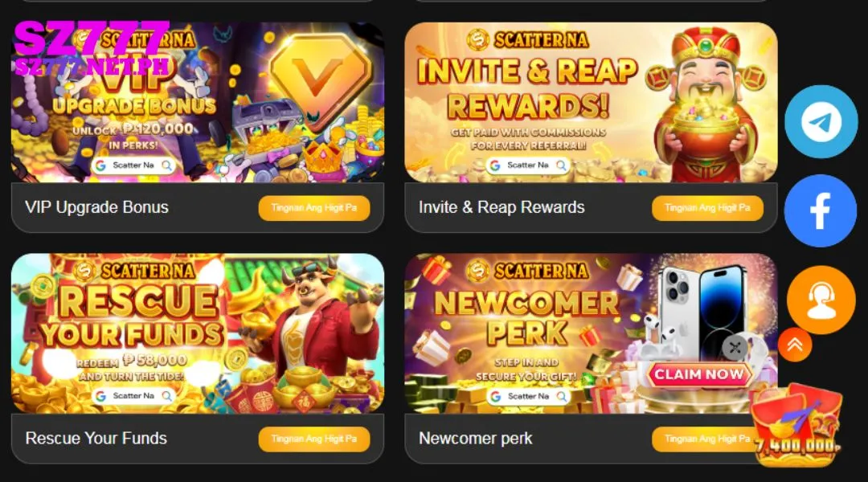The width and height of the screenshot is (868, 482).
Task: Click the SZ777 logo watermark
Action: click(x=92, y=49)
